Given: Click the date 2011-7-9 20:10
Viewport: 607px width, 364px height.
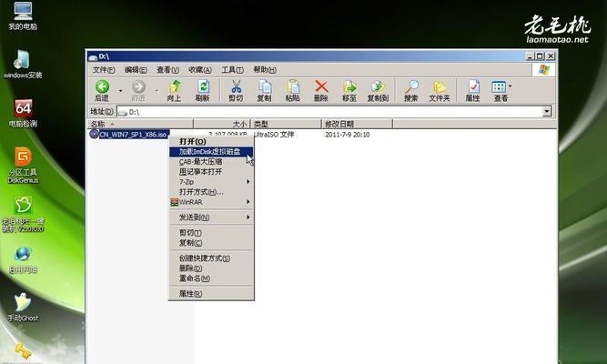Looking at the screenshot, I should pyautogui.click(x=348, y=135).
